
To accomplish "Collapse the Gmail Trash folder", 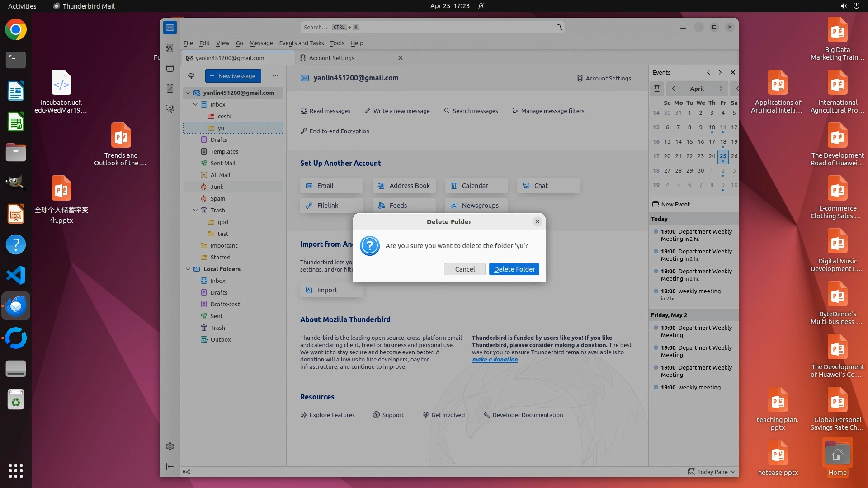I will click(195, 210).
